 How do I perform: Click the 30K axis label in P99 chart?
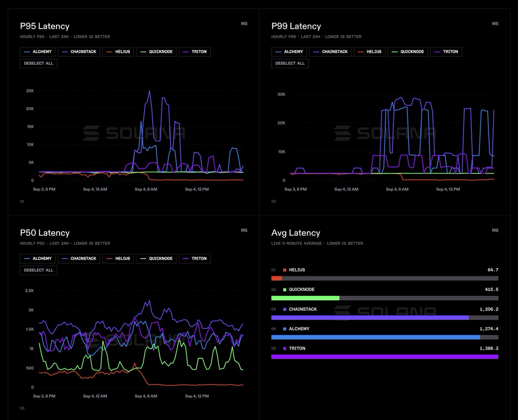281,94
